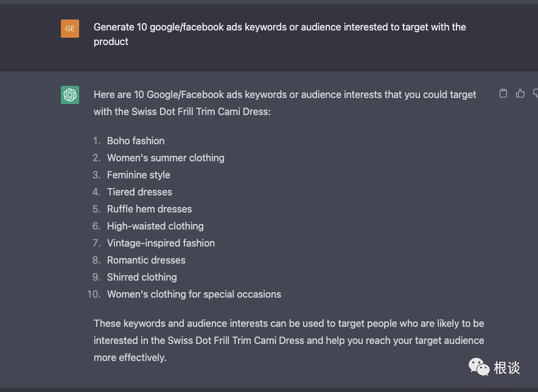Click the 根谈 watermark text
The width and height of the screenshot is (538, 392).
506,368
